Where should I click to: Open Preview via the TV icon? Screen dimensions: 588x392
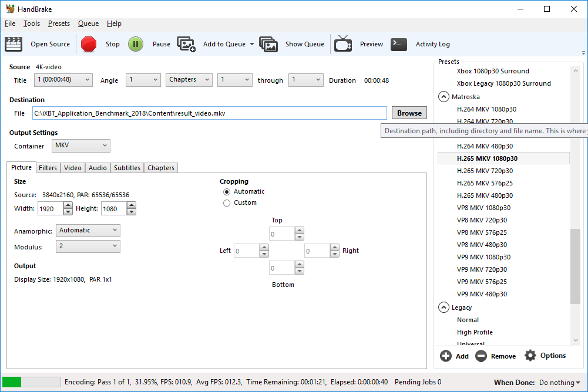point(343,44)
